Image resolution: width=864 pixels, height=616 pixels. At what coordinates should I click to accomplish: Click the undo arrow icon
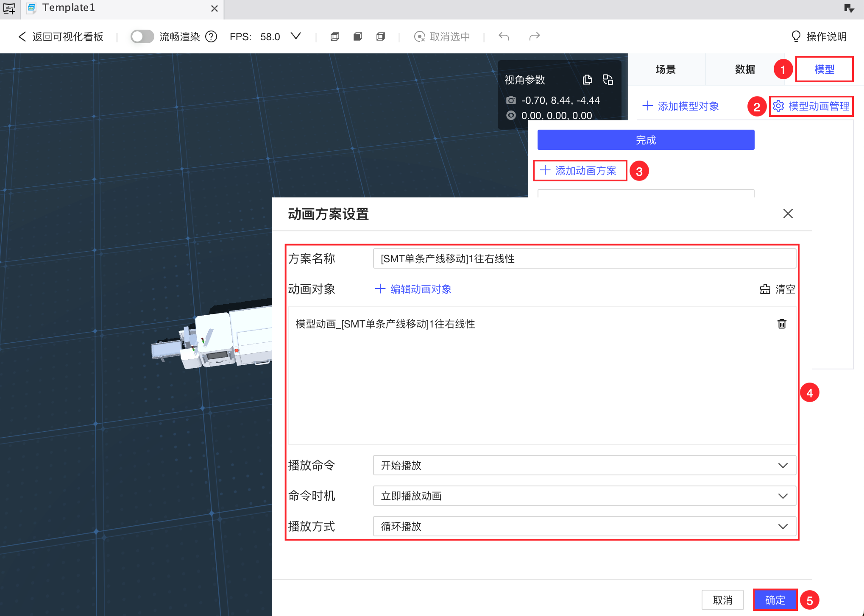click(x=504, y=36)
